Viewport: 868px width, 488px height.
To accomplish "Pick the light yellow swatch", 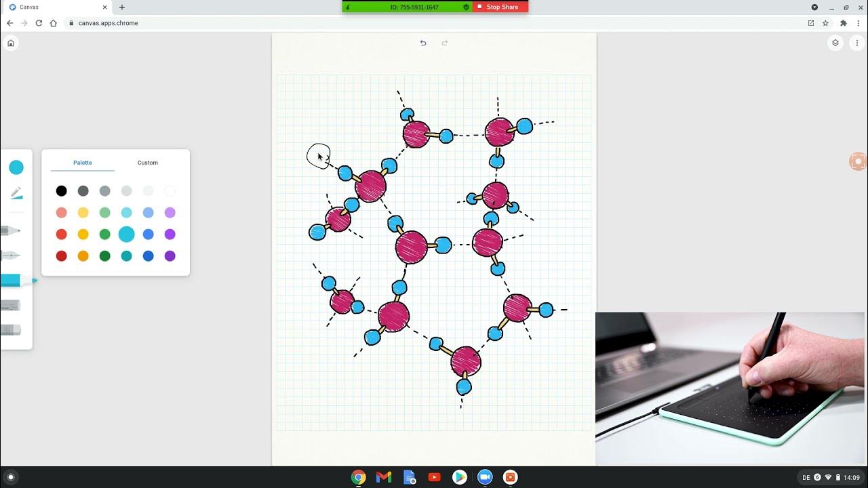I will (83, 213).
